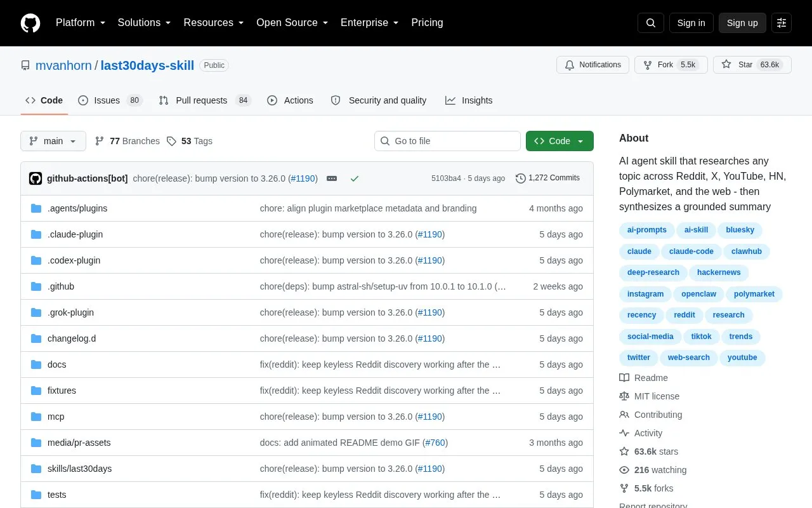Open the Insights tab

pos(469,100)
